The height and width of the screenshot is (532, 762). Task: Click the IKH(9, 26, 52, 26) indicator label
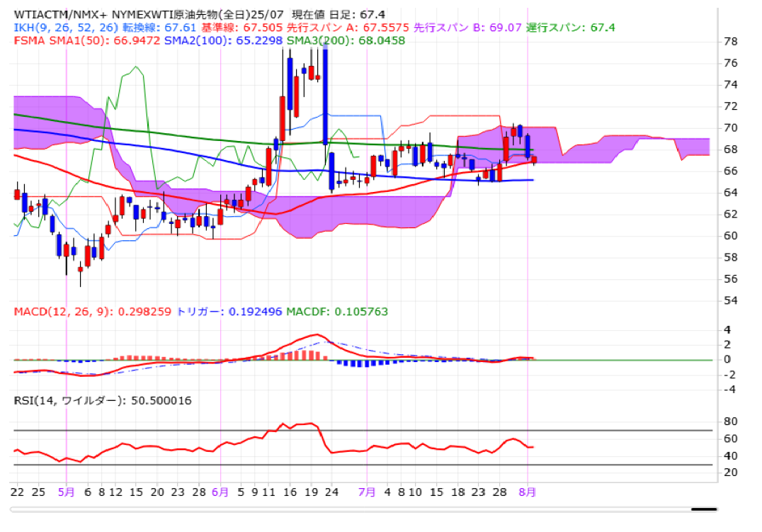pos(66,28)
